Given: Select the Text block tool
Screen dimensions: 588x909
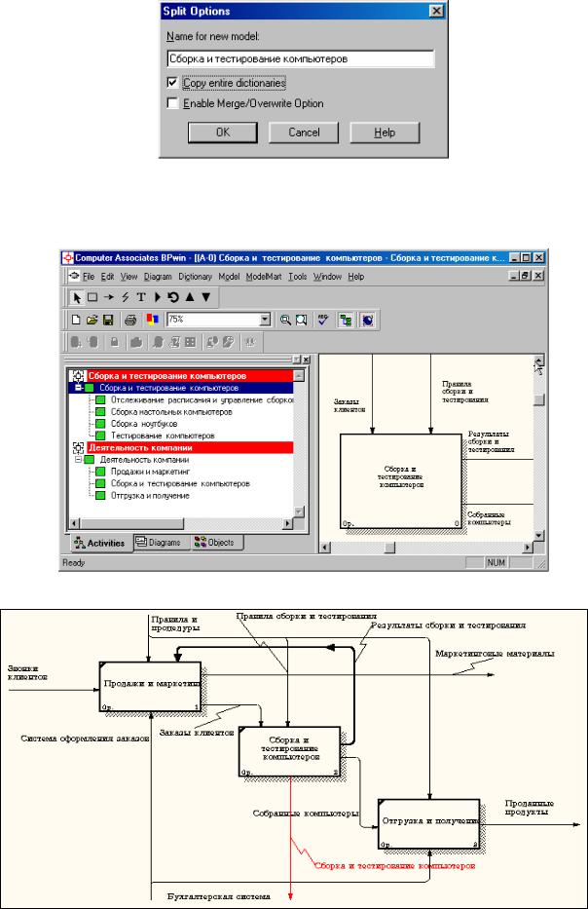Looking at the screenshot, I should tap(141, 297).
